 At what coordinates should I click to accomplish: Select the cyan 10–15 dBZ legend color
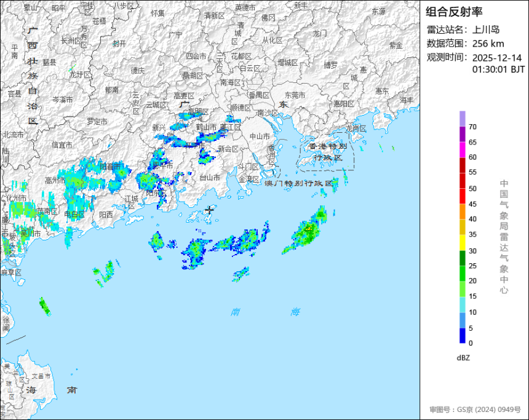point(462,304)
